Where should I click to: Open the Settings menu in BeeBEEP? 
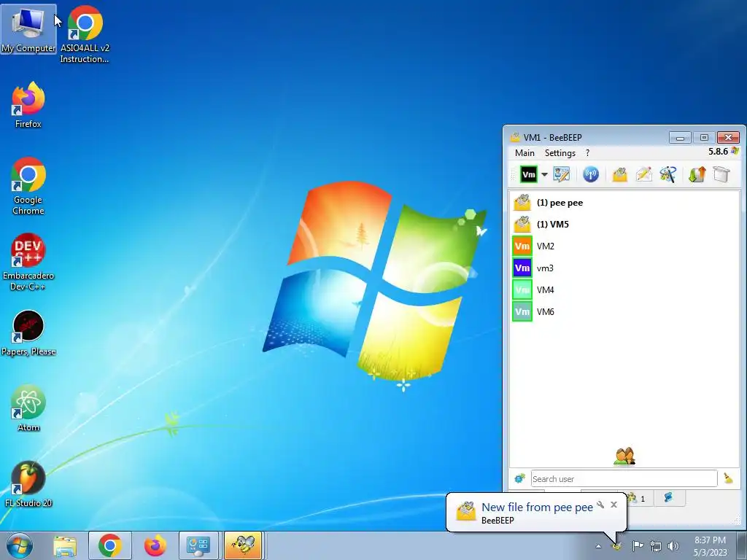point(560,153)
